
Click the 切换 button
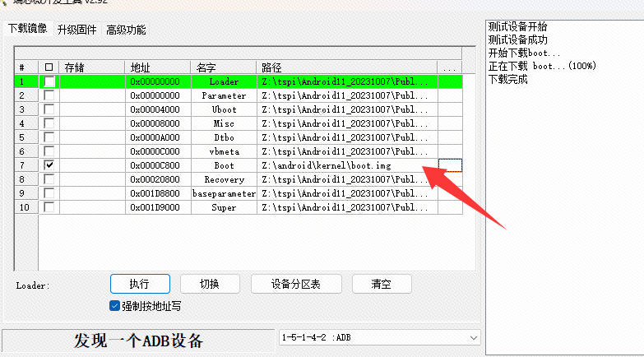[210, 284]
